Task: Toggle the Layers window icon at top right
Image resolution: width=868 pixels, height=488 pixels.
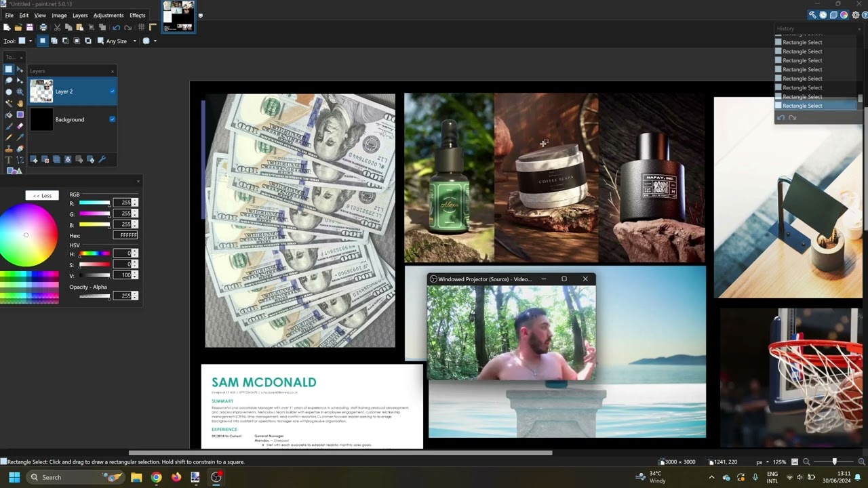Action: [x=833, y=15]
